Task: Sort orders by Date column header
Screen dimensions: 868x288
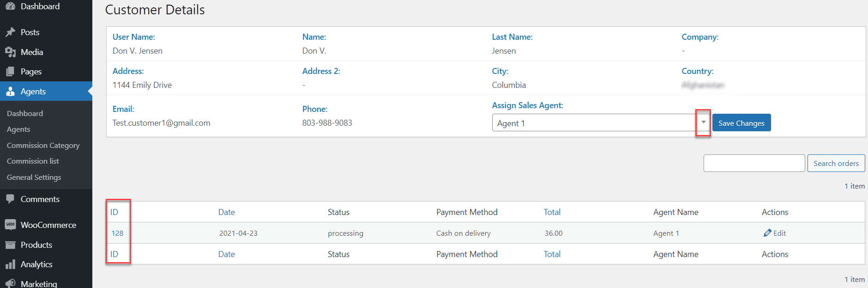Action: click(226, 212)
